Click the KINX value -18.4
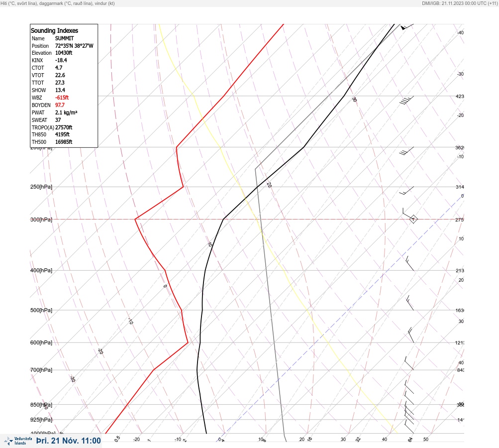499x448 pixels. (x=61, y=60)
